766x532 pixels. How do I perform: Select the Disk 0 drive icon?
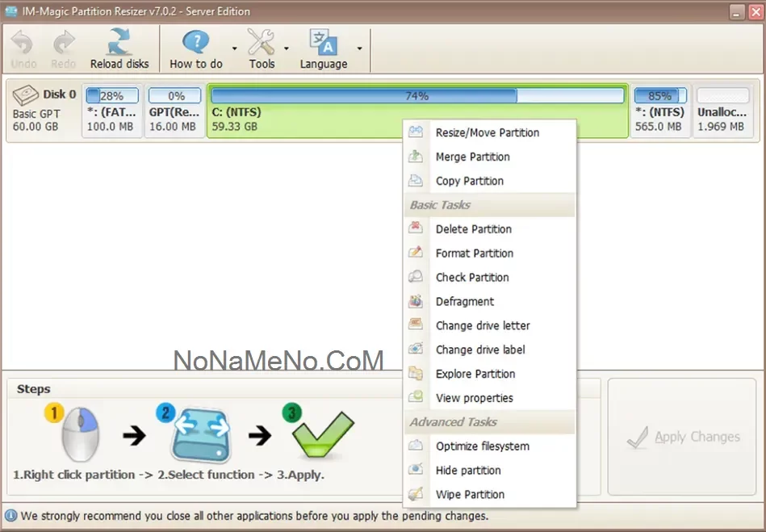pyautogui.click(x=27, y=95)
